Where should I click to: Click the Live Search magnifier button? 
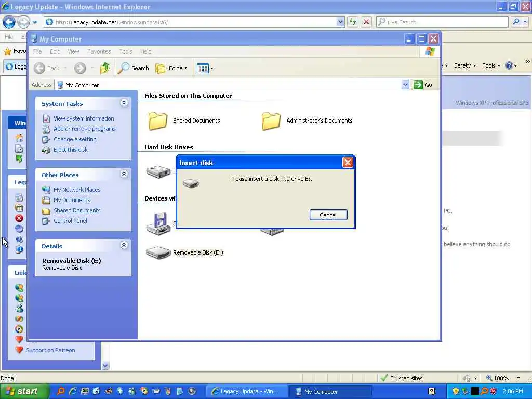coord(516,22)
